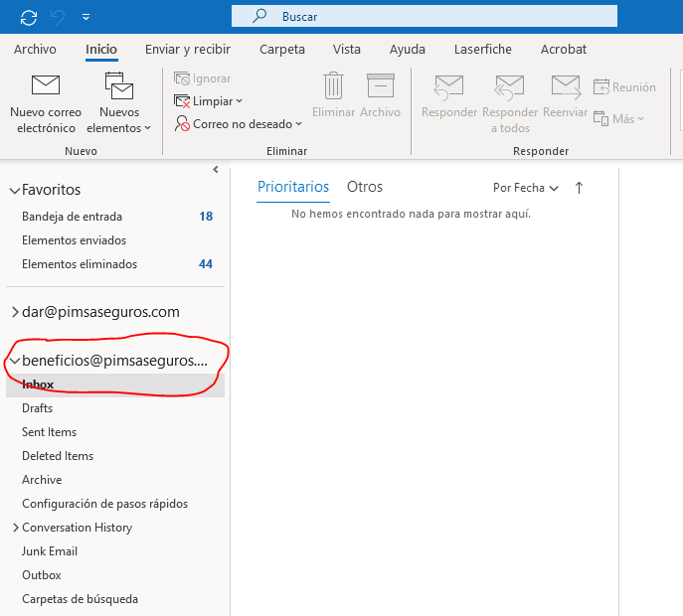Open the Acrobat ribbon tab
The height and width of the screenshot is (616, 683).
pyautogui.click(x=564, y=50)
